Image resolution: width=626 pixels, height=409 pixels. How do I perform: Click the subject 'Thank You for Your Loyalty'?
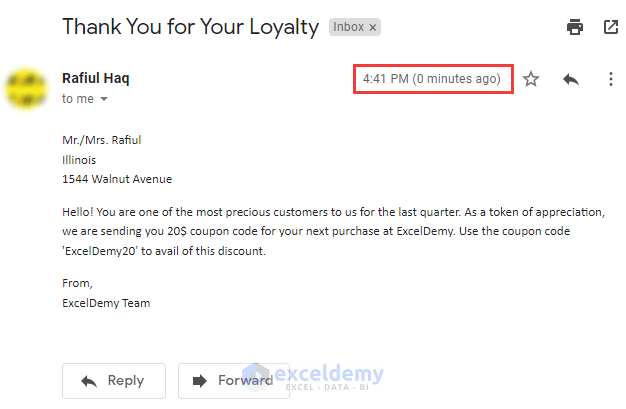coord(190,27)
